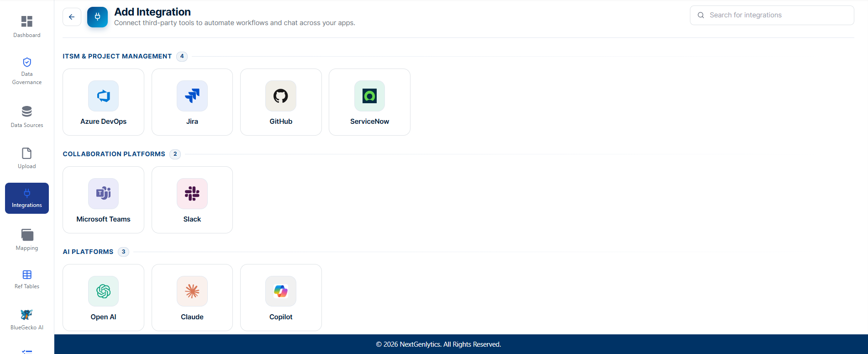Click the Copilot logo icon
The width and height of the screenshot is (868, 354).
pyautogui.click(x=281, y=291)
